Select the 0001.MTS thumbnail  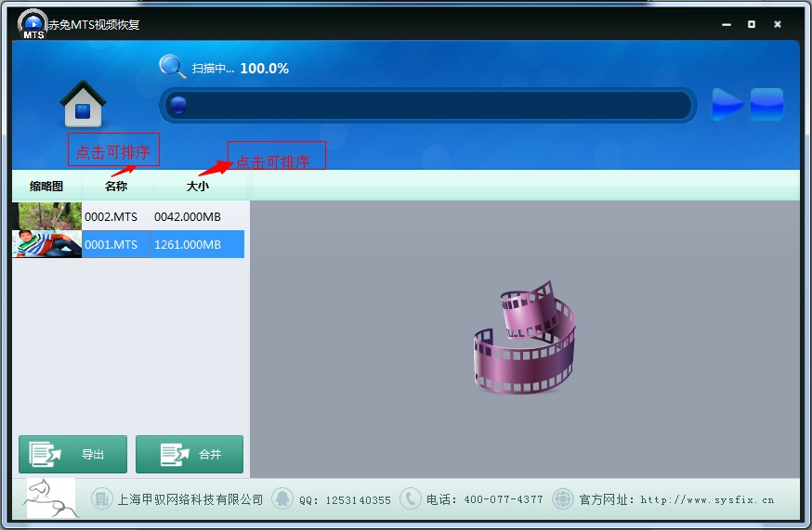click(47, 244)
